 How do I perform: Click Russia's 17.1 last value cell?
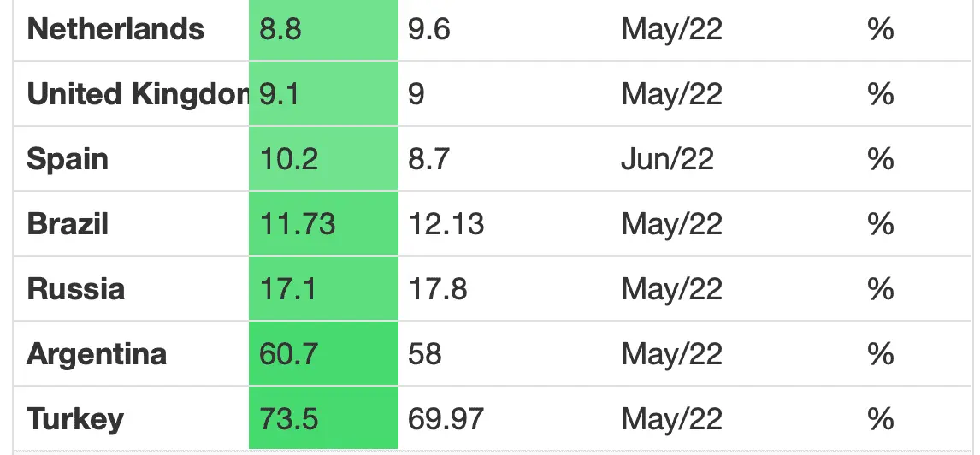click(x=322, y=289)
